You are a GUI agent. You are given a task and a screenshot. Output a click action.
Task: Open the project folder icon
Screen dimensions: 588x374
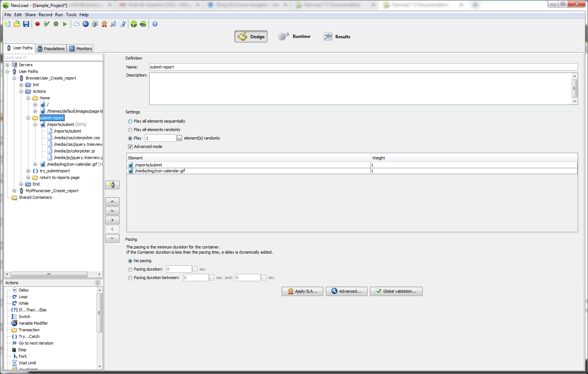click(x=17, y=24)
